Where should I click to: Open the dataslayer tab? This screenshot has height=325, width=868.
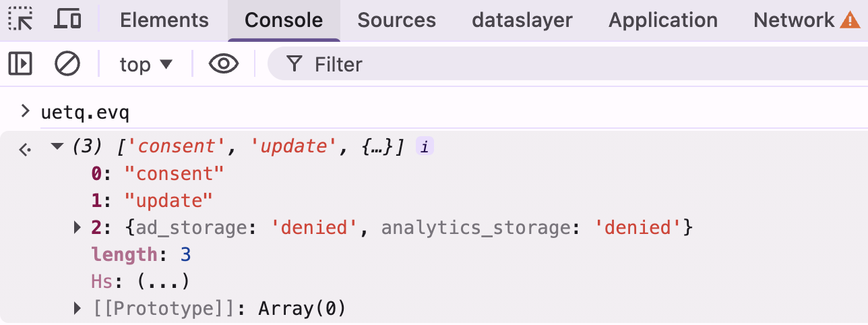[x=522, y=20]
